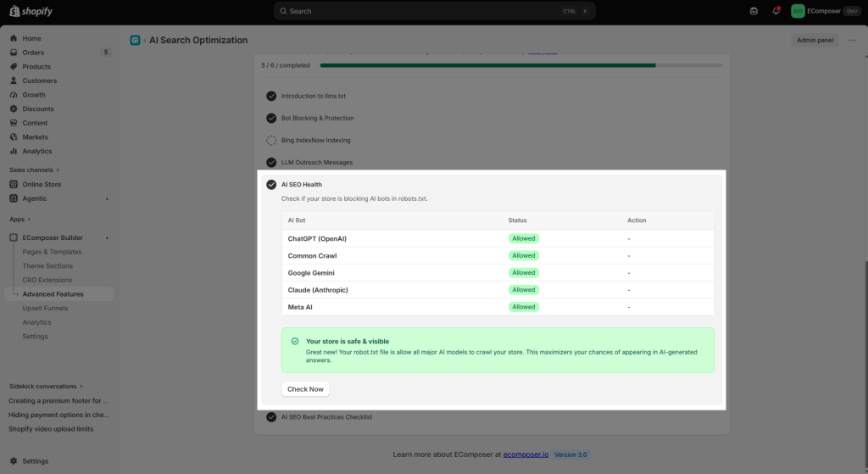Viewport: 868px width, 474px height.
Task: Click the Settings gear icon at bottom
Action: coord(14,460)
